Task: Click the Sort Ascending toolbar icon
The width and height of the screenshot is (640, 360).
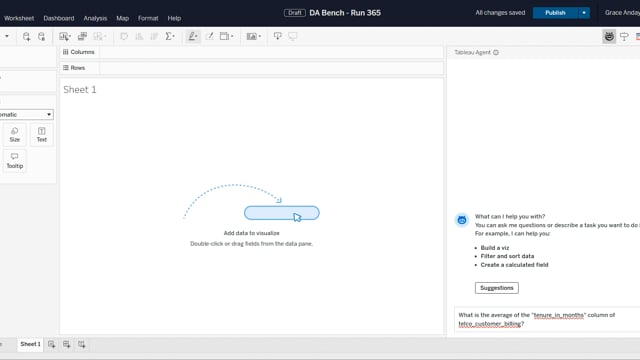Action: 139,37
